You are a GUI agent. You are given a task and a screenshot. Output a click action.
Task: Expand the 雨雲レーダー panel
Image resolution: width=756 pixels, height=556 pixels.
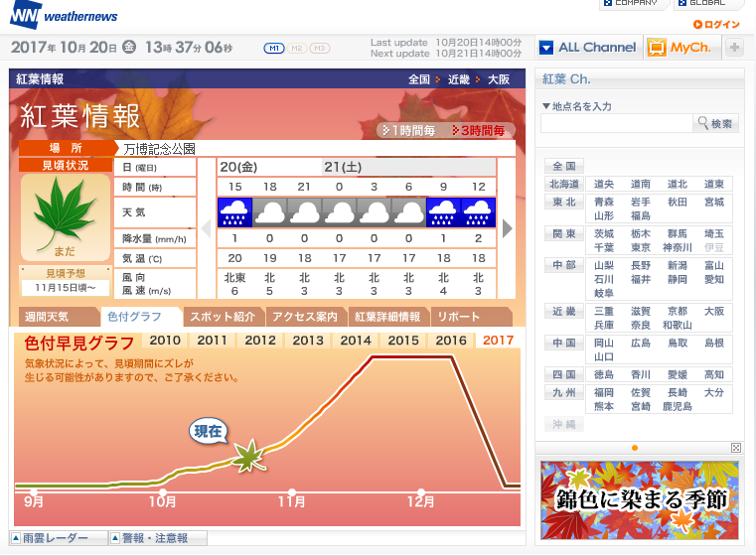pyautogui.click(x=59, y=538)
